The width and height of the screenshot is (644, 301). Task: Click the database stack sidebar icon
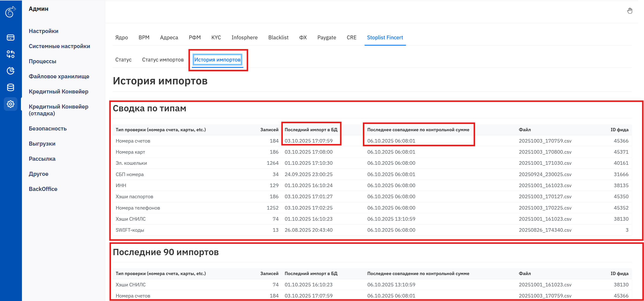click(11, 87)
